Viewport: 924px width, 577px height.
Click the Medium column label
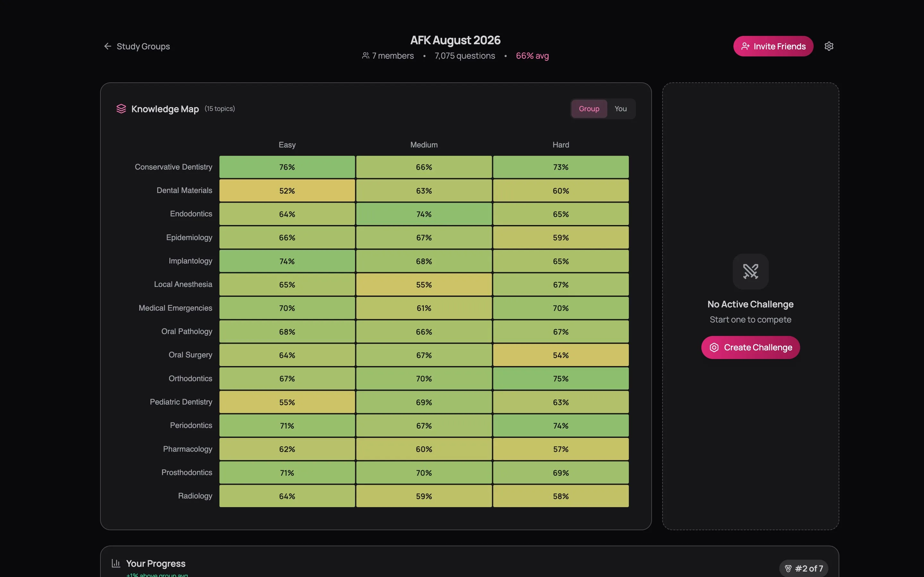point(424,145)
